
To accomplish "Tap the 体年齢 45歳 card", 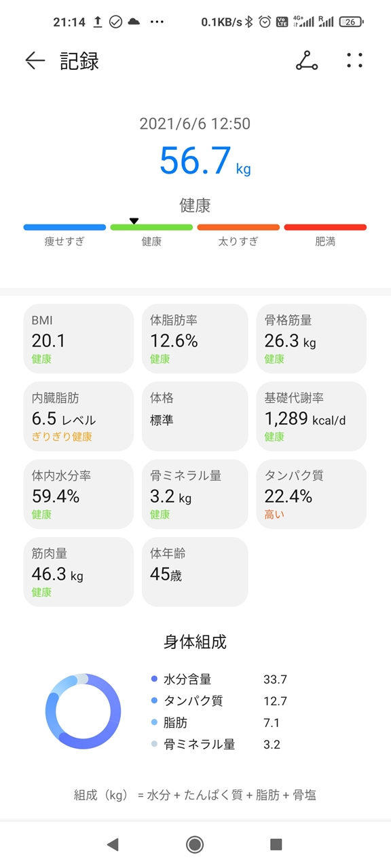I will [195, 572].
